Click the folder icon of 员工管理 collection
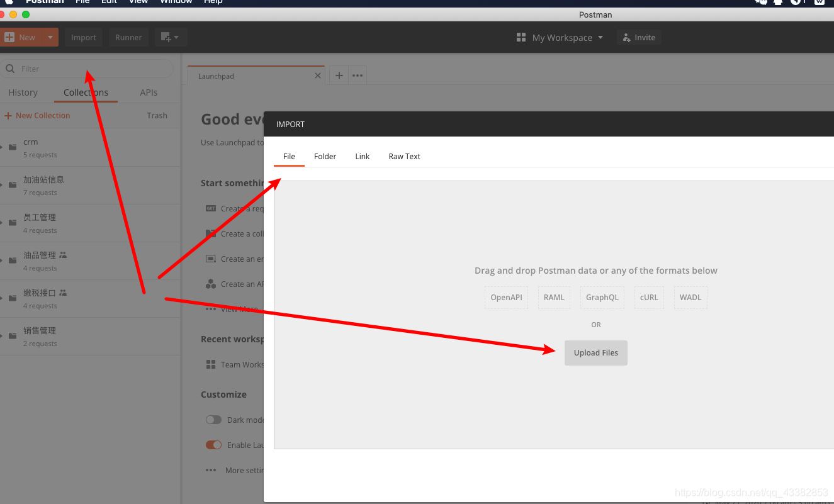 pos(13,223)
